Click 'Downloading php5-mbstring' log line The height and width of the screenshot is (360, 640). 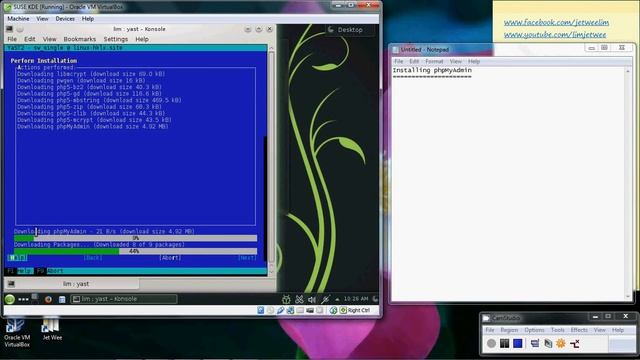(99, 100)
